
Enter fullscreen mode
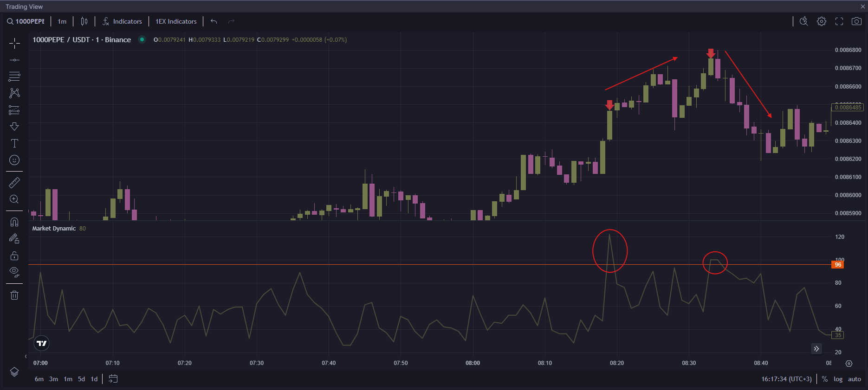click(839, 21)
